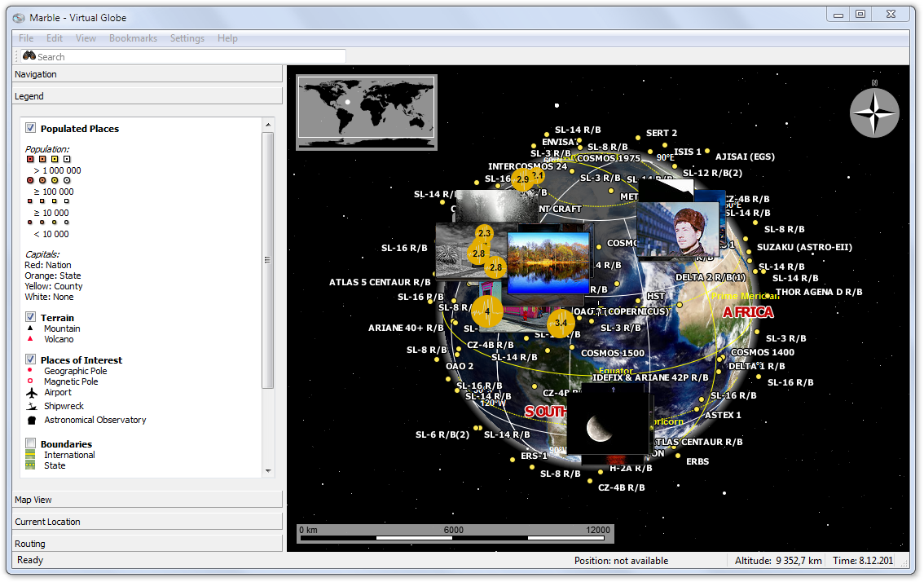Maximize the Marble window

pyautogui.click(x=860, y=14)
